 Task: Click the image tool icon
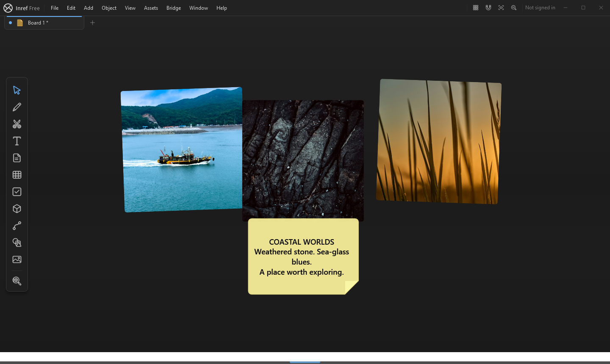point(17,259)
